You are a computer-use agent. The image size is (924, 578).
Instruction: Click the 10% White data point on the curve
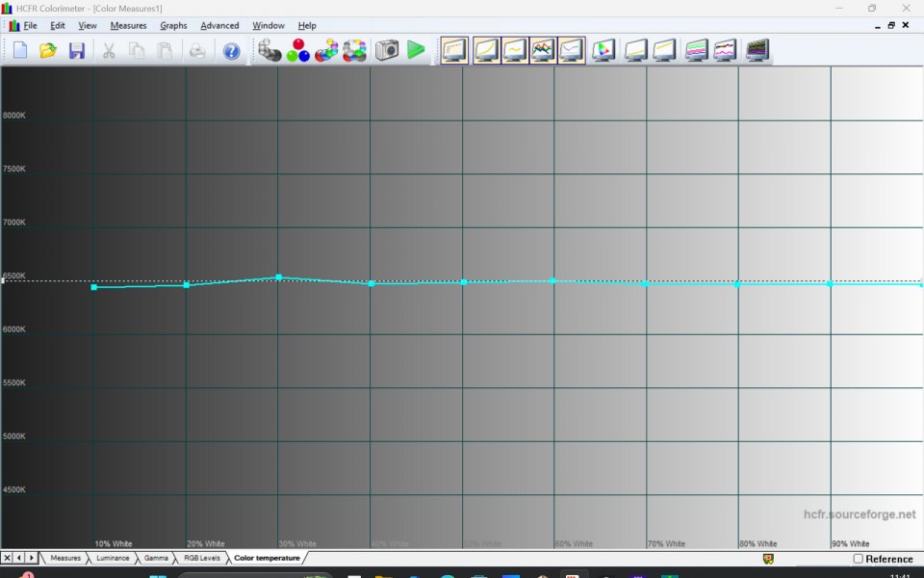click(94, 287)
